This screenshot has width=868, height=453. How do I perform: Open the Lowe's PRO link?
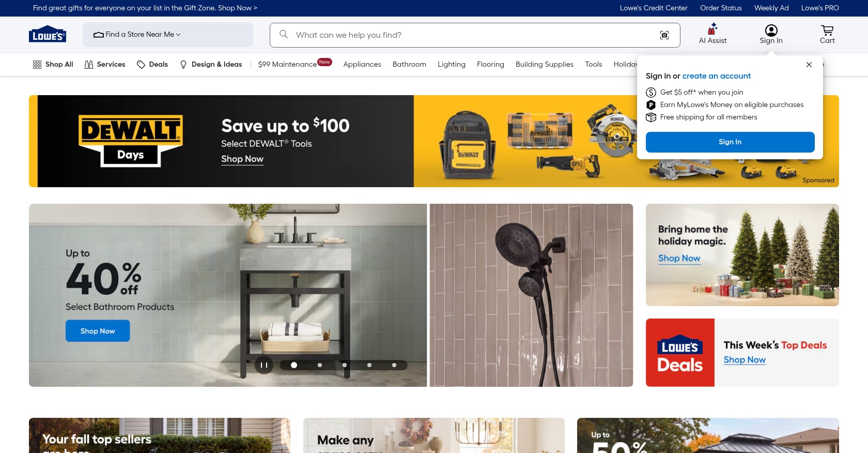[x=820, y=8]
